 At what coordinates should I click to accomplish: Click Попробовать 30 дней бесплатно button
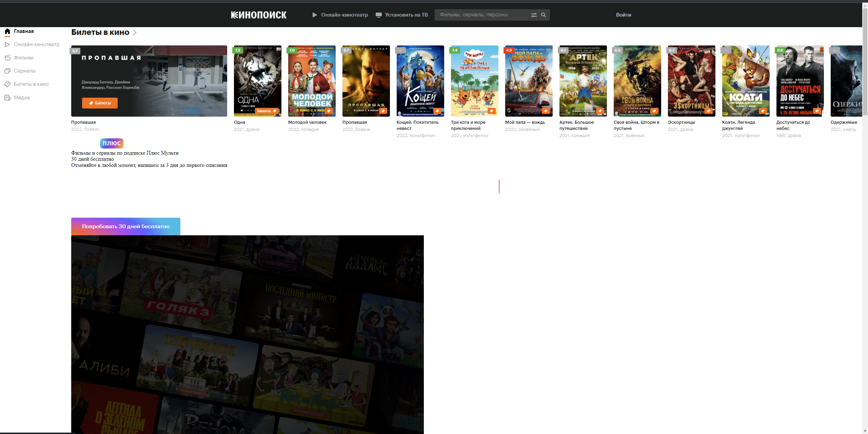point(125,226)
